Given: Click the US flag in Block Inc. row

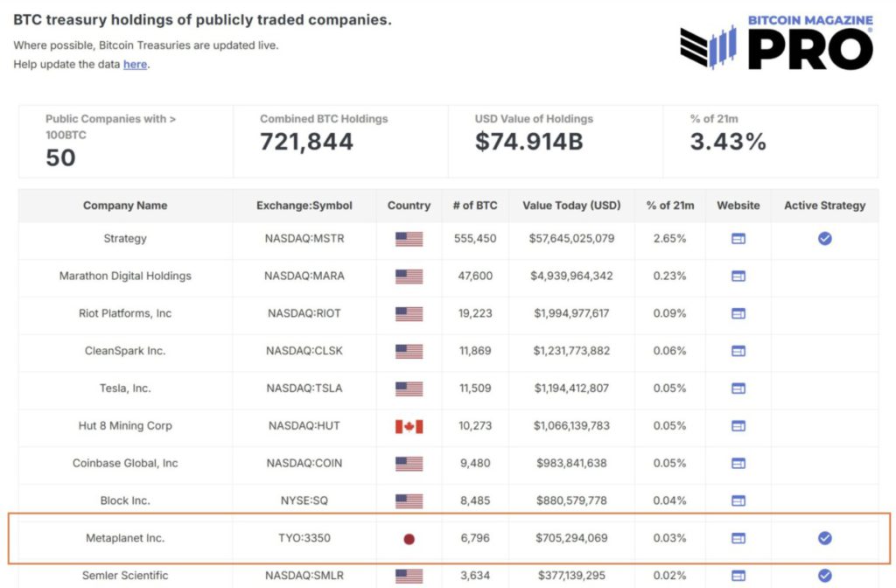Looking at the screenshot, I should point(409,501).
